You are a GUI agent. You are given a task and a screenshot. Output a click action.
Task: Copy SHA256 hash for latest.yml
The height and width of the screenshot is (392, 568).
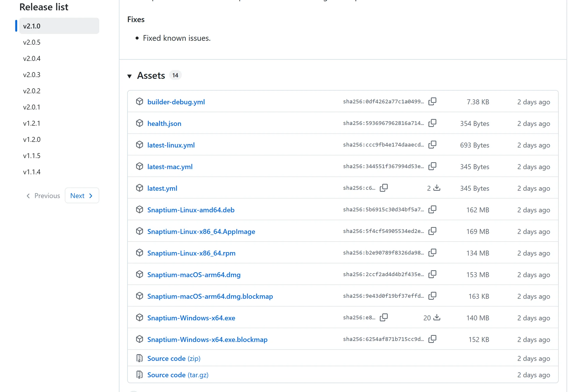pos(384,188)
